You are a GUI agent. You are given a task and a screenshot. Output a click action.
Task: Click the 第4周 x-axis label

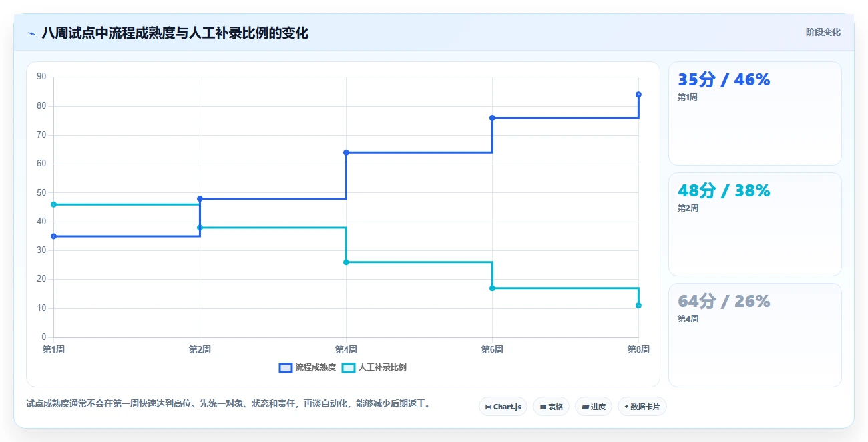tap(346, 349)
